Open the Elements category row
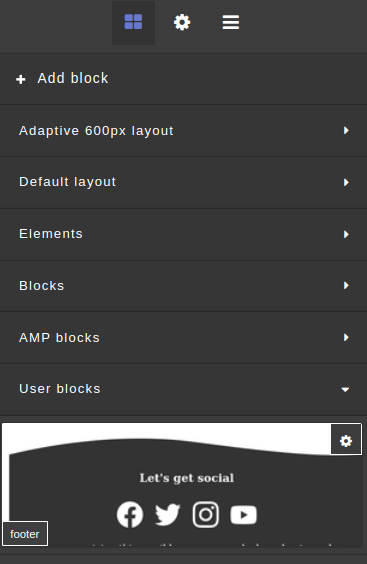367x564 pixels. click(x=184, y=234)
